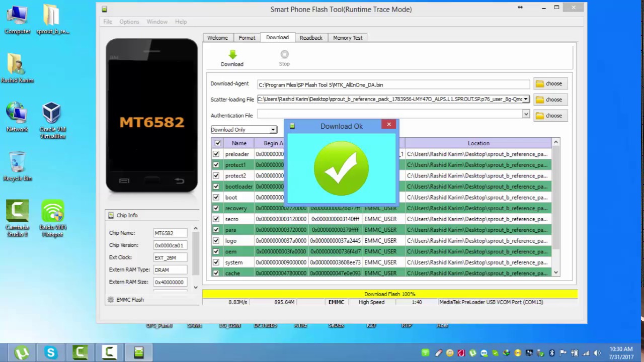644x362 pixels.
Task: Click the Name column header
Action: (239, 143)
